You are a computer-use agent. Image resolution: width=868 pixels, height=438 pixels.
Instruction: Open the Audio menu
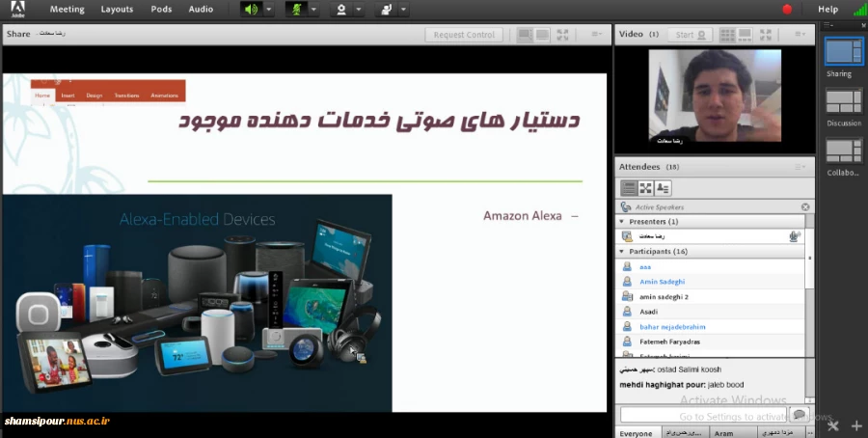[x=201, y=10]
